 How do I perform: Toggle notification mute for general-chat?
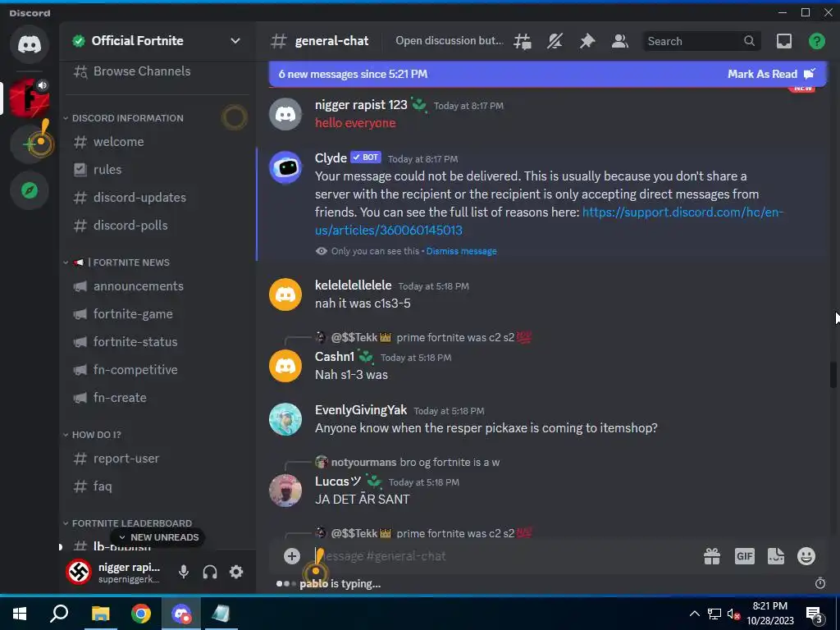555,41
